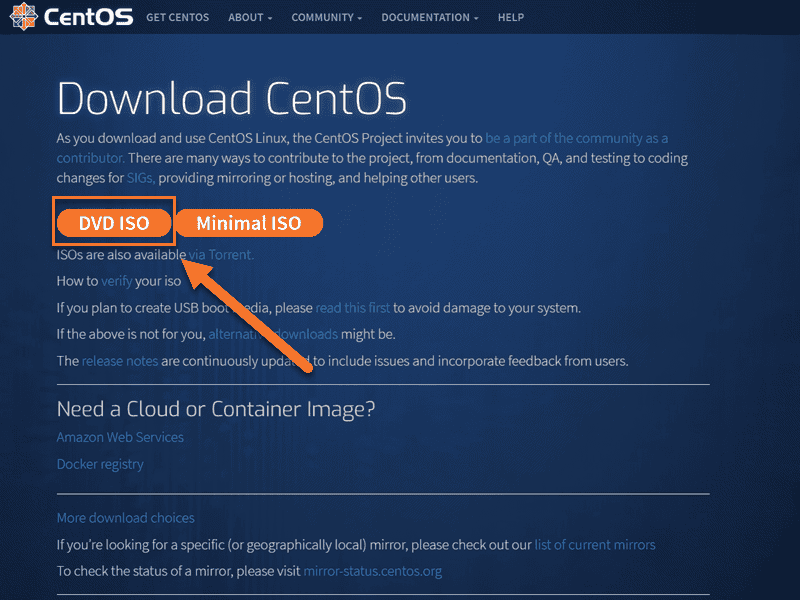Screen dimensions: 800x600
Task: Click the 'alternative downloads' link
Action: [273, 334]
